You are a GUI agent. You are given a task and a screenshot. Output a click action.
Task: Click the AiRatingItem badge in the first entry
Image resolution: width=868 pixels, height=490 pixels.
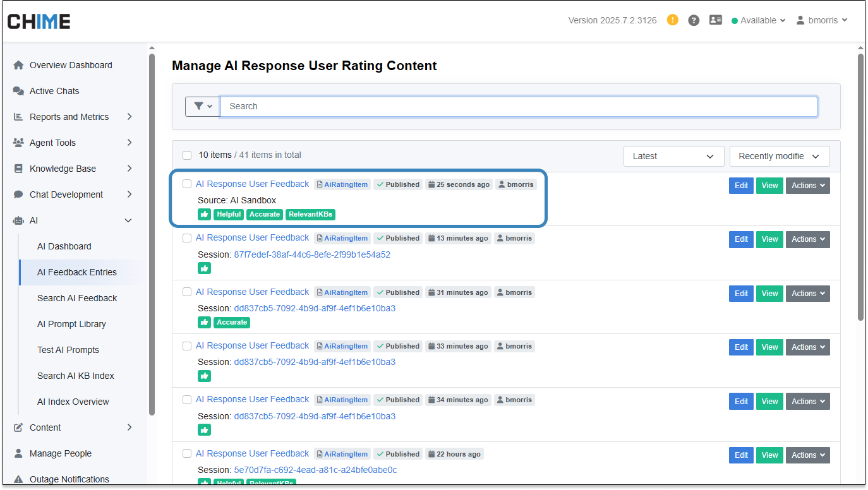342,184
